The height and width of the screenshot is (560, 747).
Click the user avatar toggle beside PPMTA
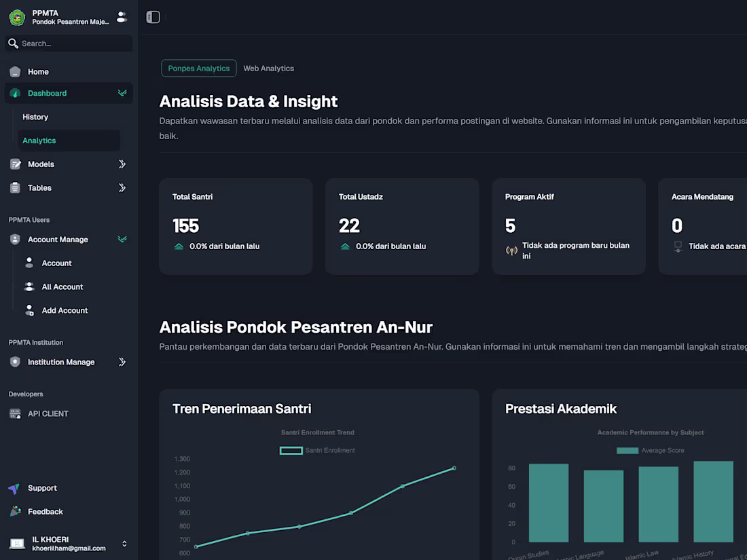(x=122, y=17)
